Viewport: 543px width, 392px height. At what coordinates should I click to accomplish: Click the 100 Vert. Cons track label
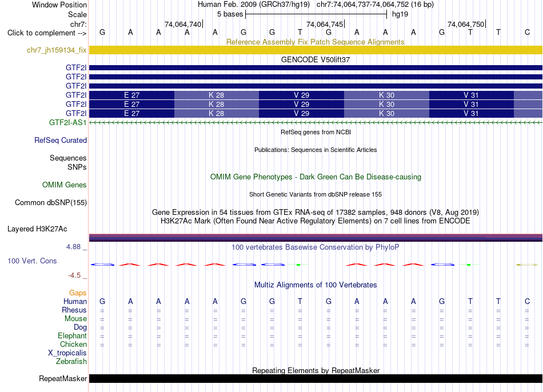tap(32, 261)
